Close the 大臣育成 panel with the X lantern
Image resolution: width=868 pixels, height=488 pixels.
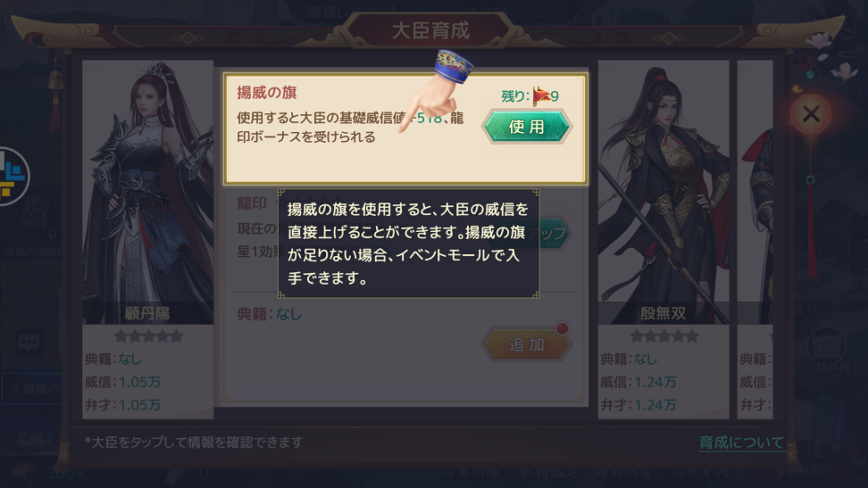point(811,114)
